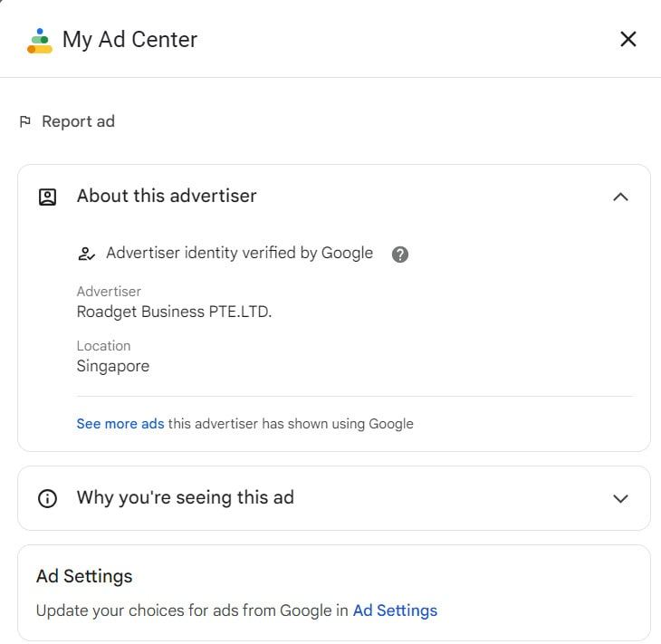
Task: Click the Singapore location text
Action: pos(113,366)
